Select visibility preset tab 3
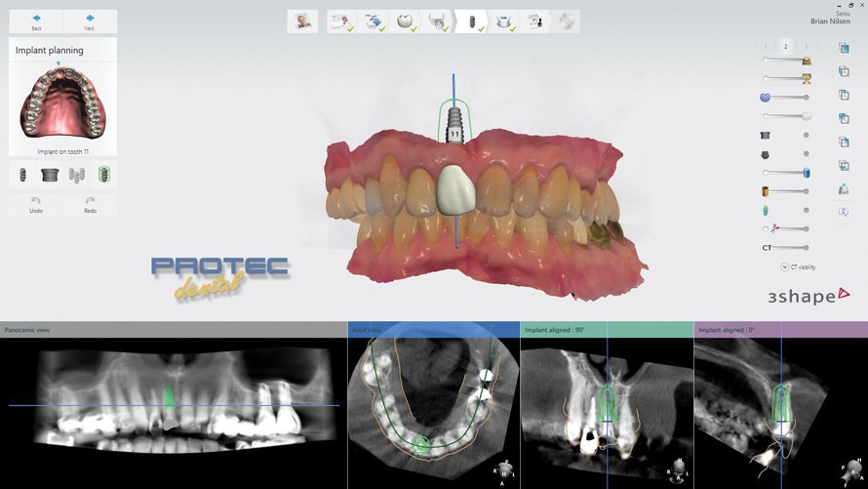 (x=807, y=47)
